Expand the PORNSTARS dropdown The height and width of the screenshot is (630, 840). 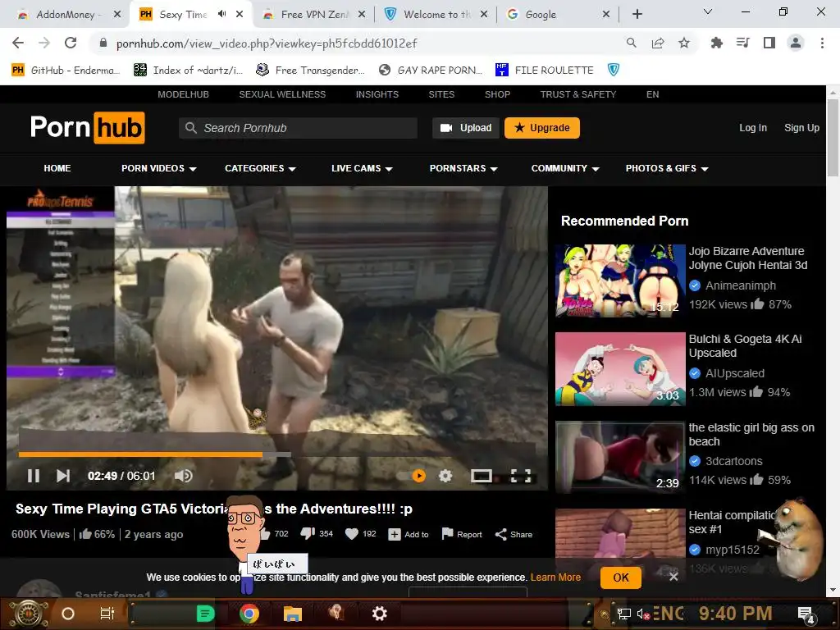[463, 168]
